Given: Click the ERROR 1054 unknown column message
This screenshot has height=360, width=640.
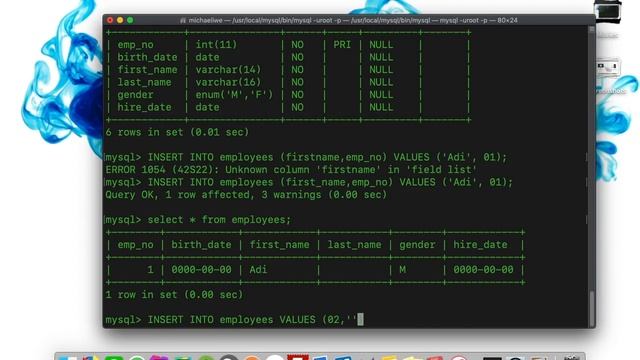Looking at the screenshot, I should (291, 169).
